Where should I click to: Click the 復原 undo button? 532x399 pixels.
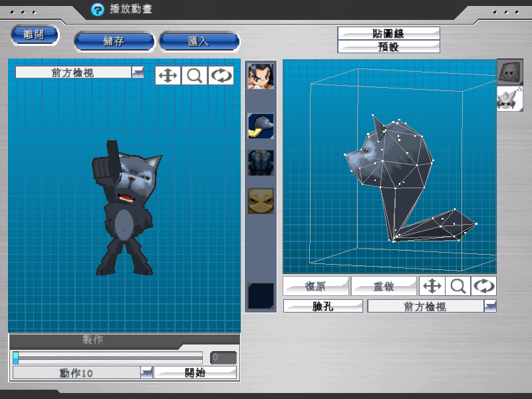tap(315, 287)
